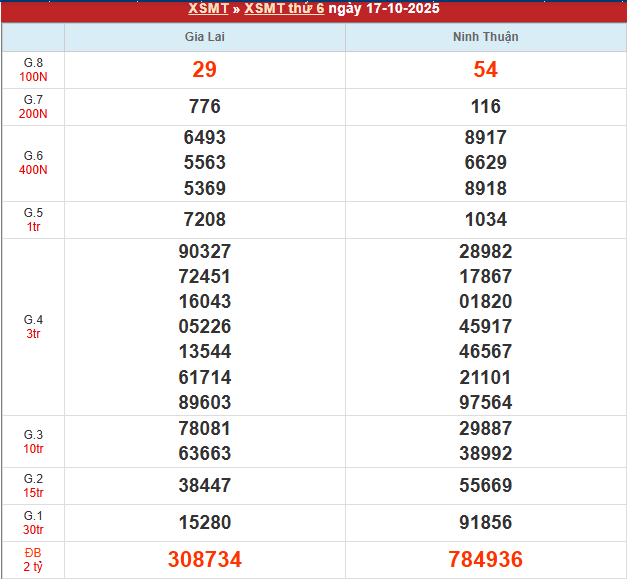The height and width of the screenshot is (579, 627).
Task: Select the Ninh Thuận column header
Action: click(485, 37)
